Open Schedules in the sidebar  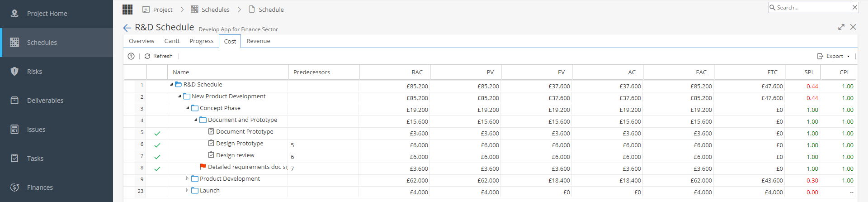point(57,43)
